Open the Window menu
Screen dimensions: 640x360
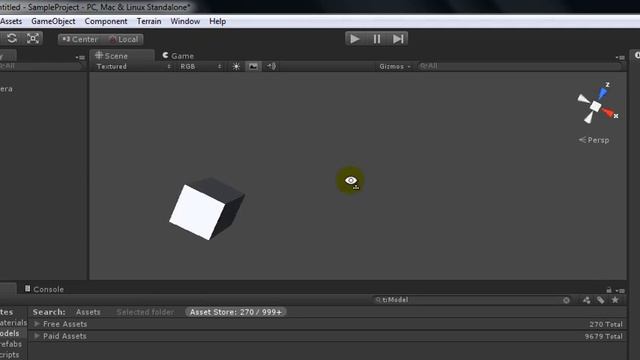185,21
